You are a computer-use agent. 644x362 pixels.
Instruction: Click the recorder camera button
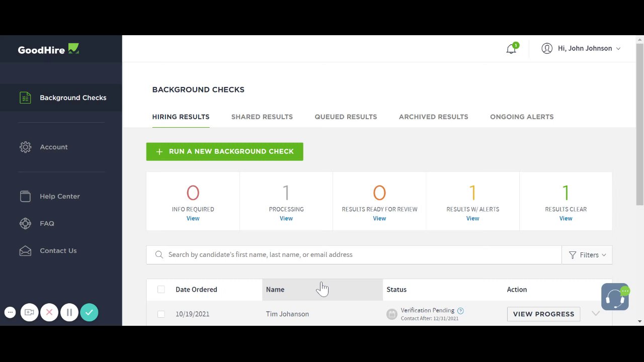(29, 312)
